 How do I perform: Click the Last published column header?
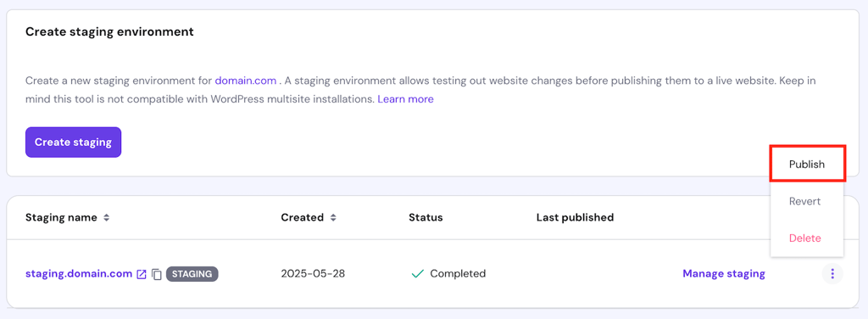click(575, 218)
